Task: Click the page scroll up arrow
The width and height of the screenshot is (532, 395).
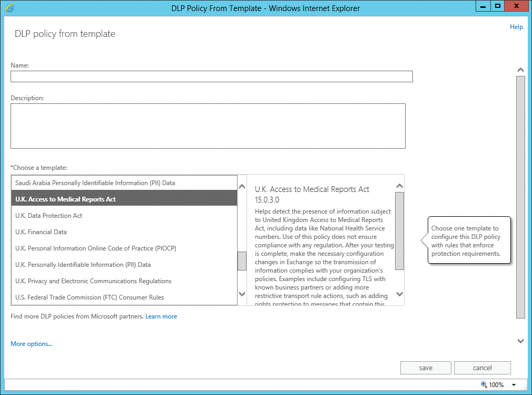Action: tap(520, 70)
